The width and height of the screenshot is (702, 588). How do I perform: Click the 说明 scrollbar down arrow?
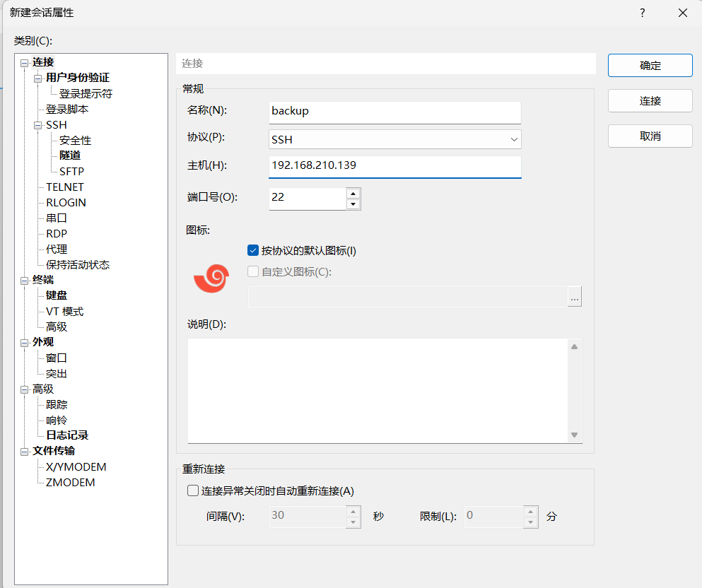575,435
